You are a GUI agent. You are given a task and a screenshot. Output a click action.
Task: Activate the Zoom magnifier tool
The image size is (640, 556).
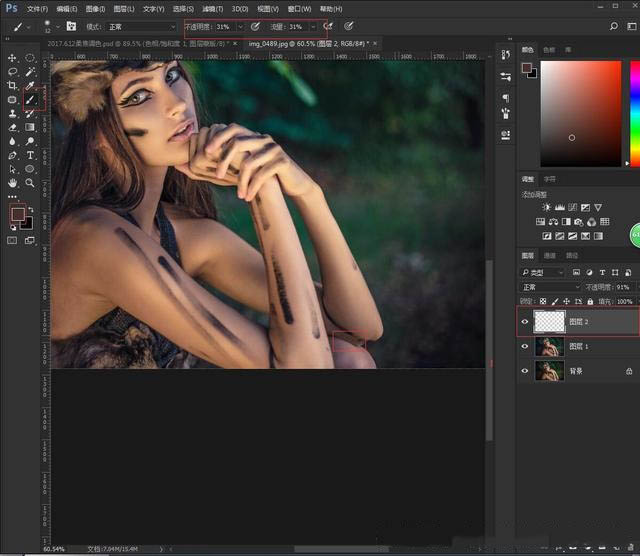tap(31, 184)
